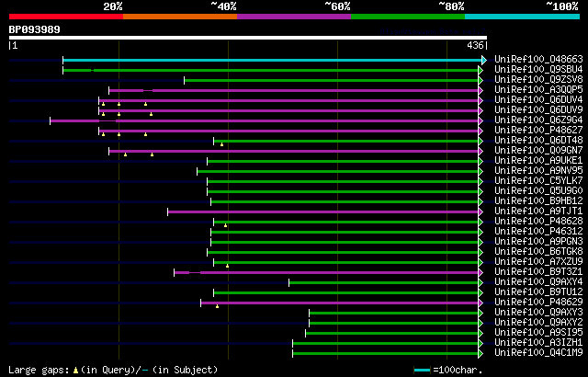588x377 pixels.
Task: Click the red 20% identity color segment
Action: (66, 17)
